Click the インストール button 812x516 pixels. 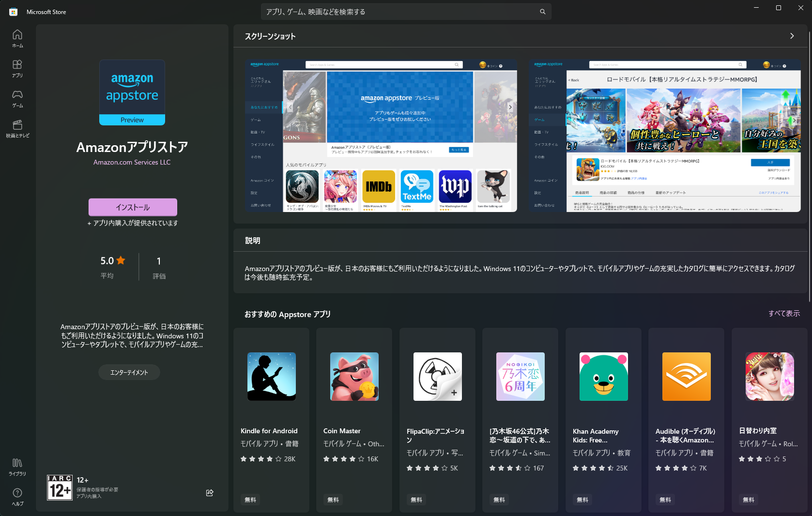(x=132, y=207)
